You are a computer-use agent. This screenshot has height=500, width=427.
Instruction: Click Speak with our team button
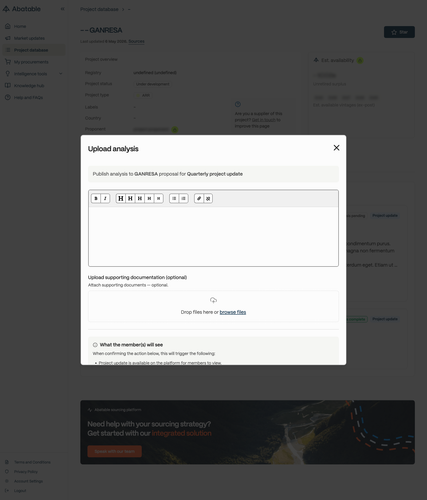[x=115, y=451]
